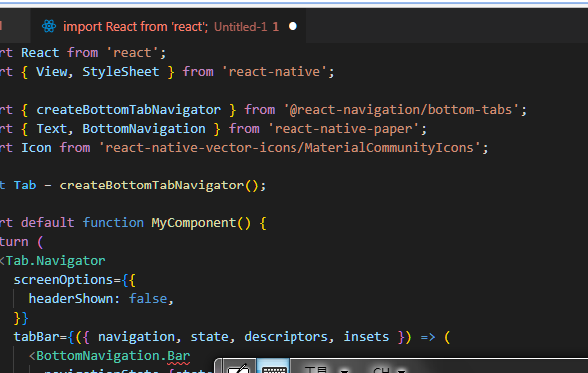Click the "Tab.Navigator" JSX tag
Viewport: 588px width, 373px height.
click(x=56, y=260)
